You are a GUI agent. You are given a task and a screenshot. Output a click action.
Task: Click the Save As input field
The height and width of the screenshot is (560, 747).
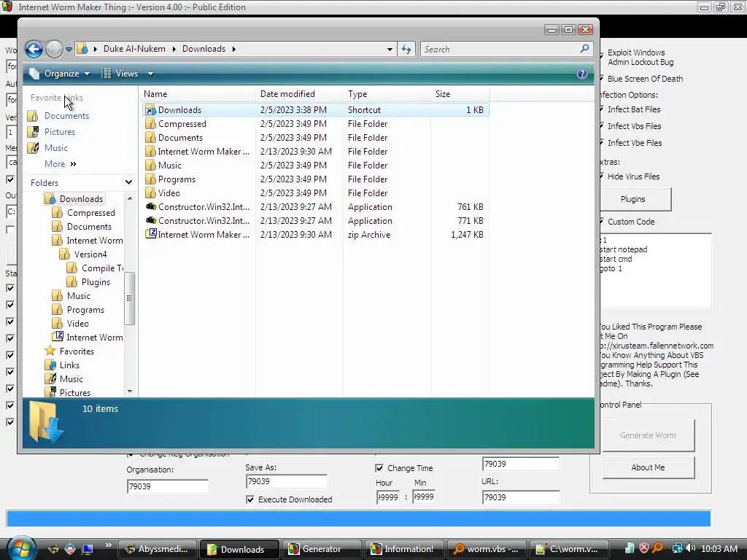[286, 481]
